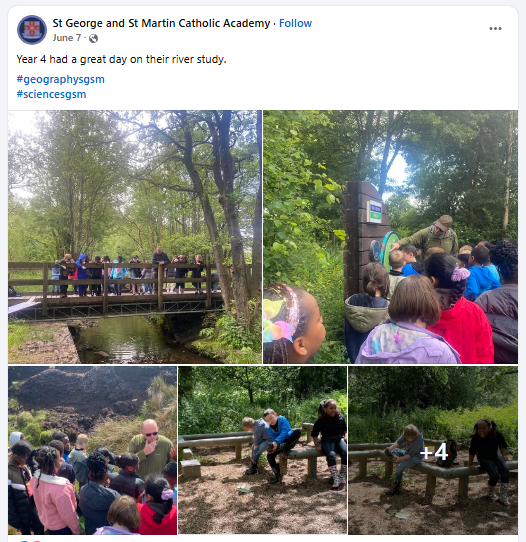Click the school's round profile logo
Screen dimensions: 526x542
[32, 30]
